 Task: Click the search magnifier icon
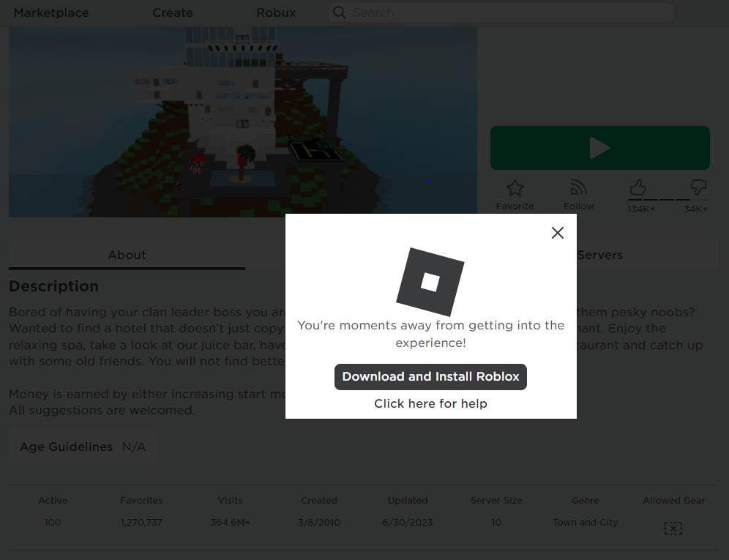[340, 12]
